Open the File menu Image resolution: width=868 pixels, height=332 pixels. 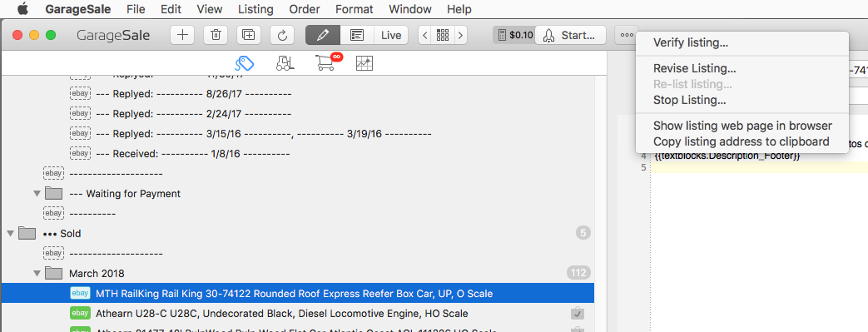click(x=136, y=9)
